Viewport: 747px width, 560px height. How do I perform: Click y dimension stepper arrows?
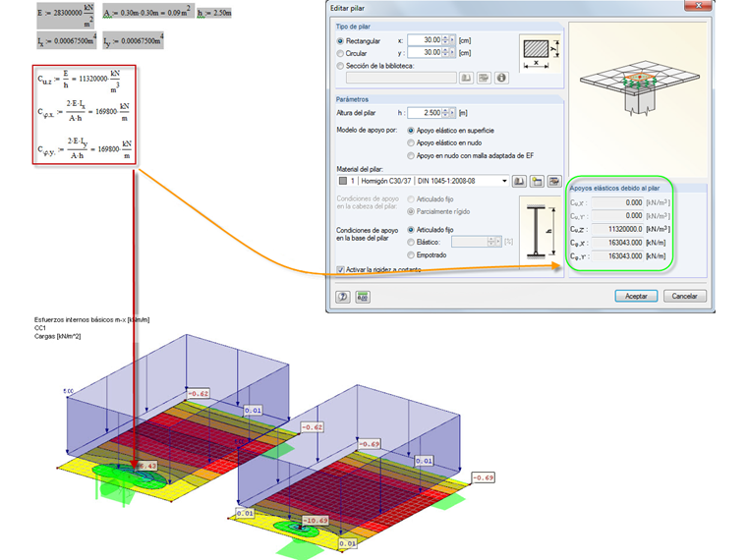coord(445,52)
